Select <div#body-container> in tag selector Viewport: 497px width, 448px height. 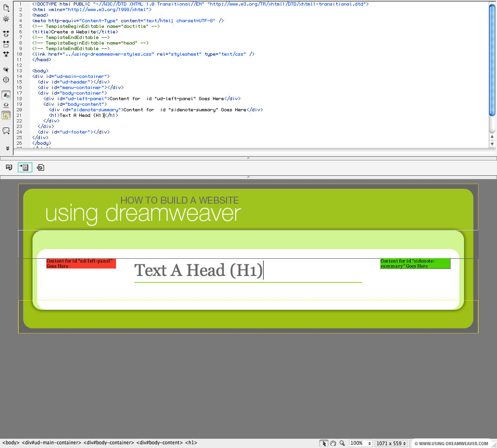(109, 442)
